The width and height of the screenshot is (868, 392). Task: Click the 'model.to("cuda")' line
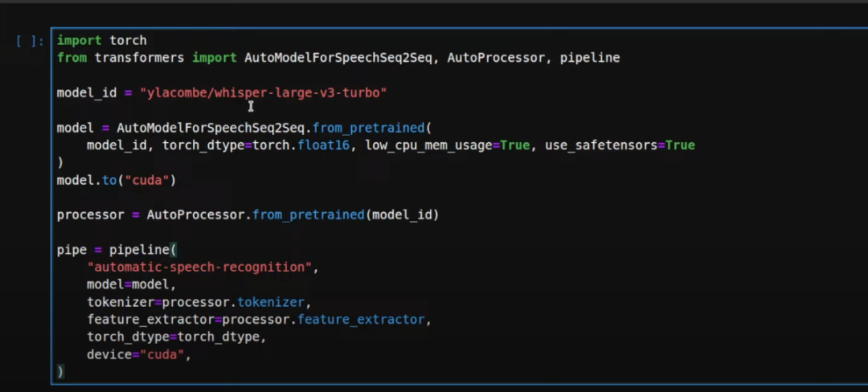(117, 180)
